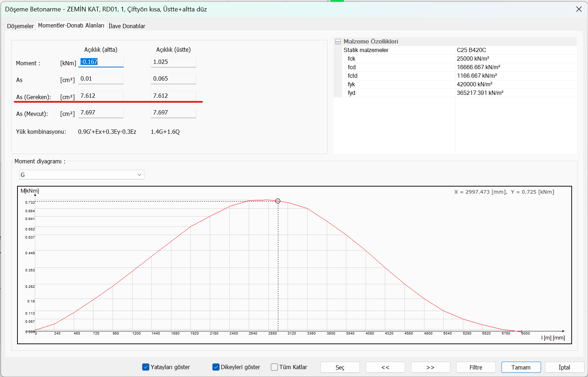Click As (Mevcut) üstte value 7.697
Screen dimensions: 588x377
point(174,113)
